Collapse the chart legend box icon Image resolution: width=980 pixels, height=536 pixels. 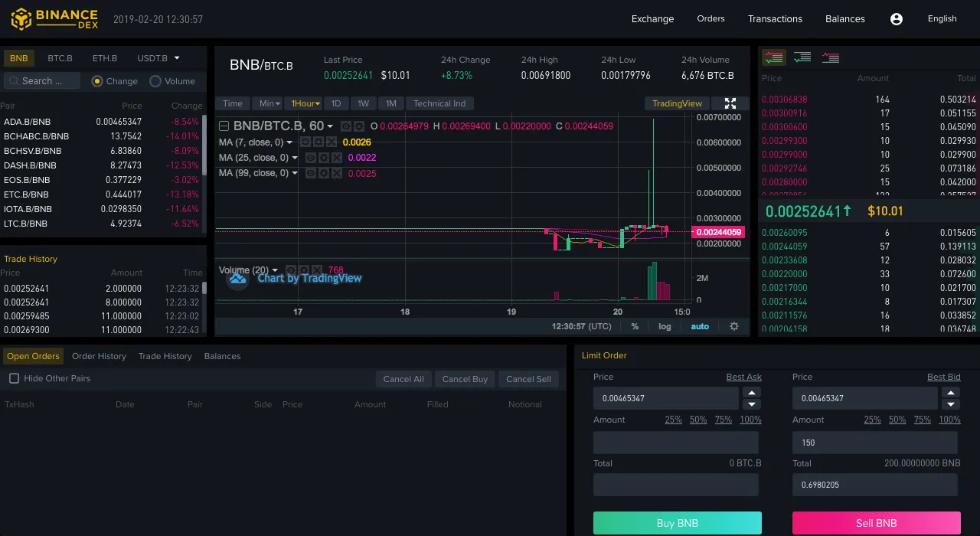[224, 126]
